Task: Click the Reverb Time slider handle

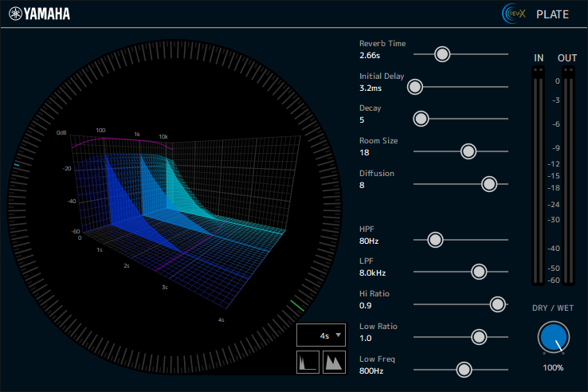Action: pos(442,54)
